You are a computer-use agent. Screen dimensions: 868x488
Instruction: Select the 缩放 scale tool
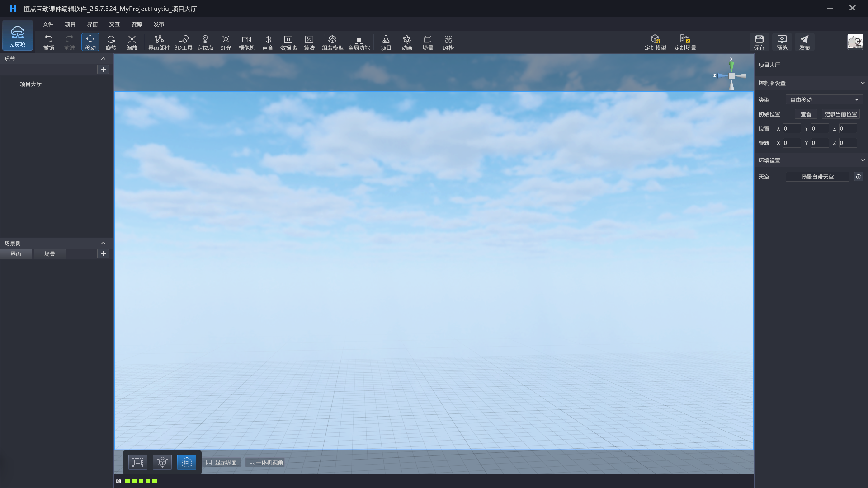(132, 42)
